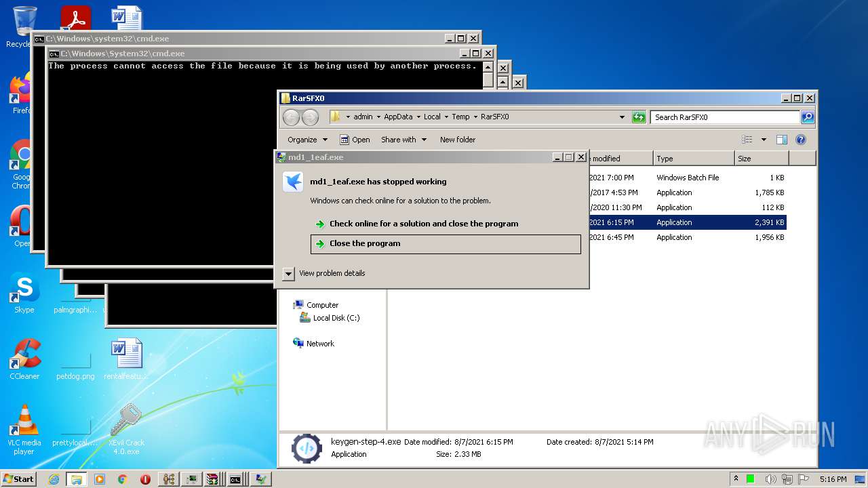The image size is (868, 488).
Task: Open the Organize menu
Action: pyautogui.click(x=307, y=140)
